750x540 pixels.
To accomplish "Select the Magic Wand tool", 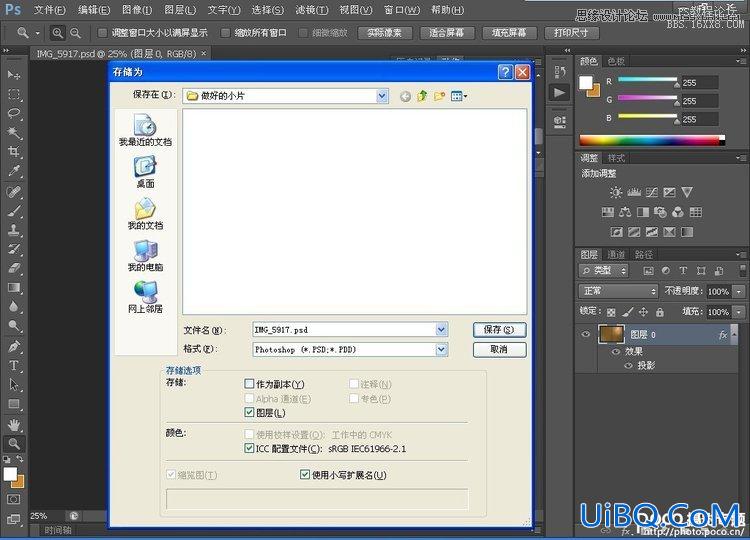I will 14,132.
